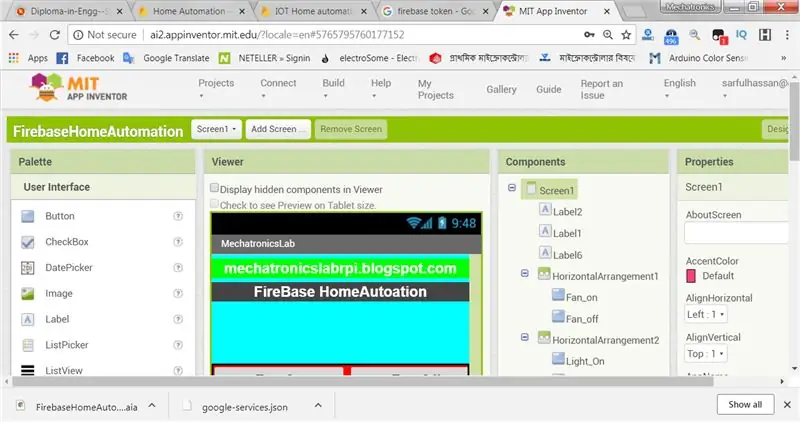
Task: Open the Build menu
Action: pos(333,88)
